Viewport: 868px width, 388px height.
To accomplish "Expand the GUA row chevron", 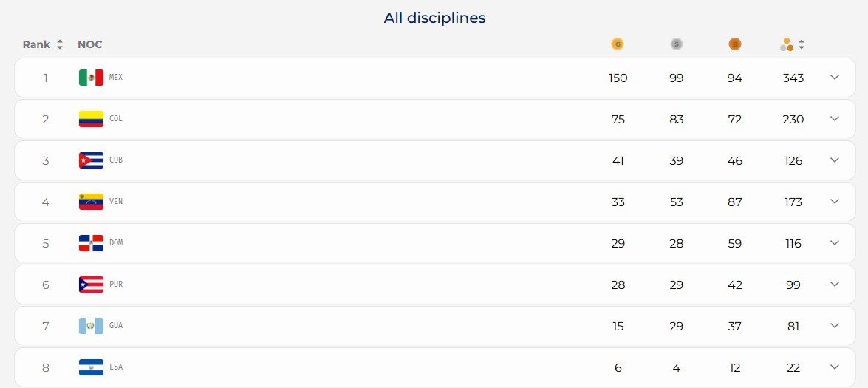I will (x=835, y=325).
